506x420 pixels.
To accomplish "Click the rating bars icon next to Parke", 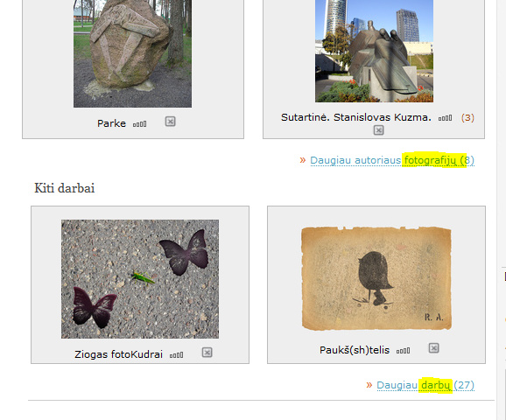I will 140,124.
